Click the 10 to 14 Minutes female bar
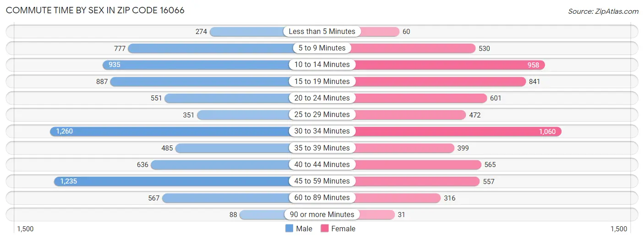The image size is (644, 240). [449, 65]
